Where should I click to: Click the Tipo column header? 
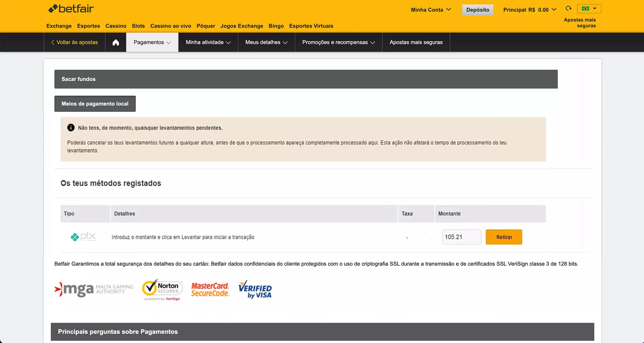pyautogui.click(x=85, y=214)
